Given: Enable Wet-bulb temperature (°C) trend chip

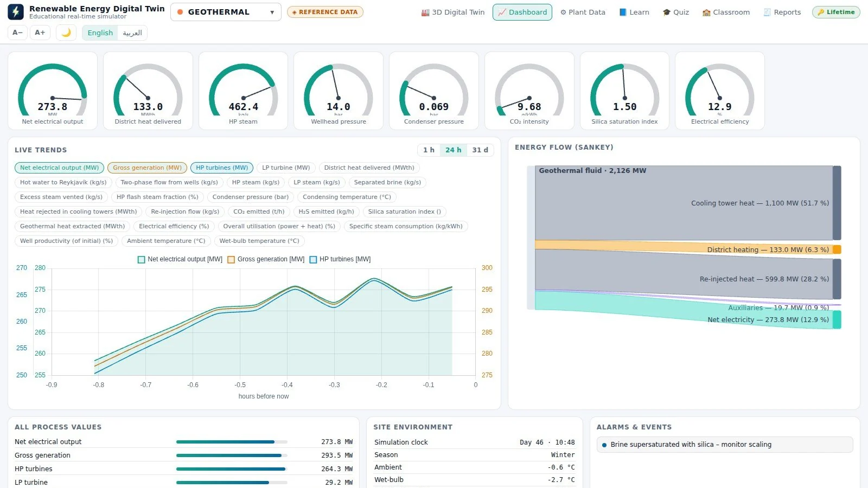Looking at the screenshot, I should 259,241.
